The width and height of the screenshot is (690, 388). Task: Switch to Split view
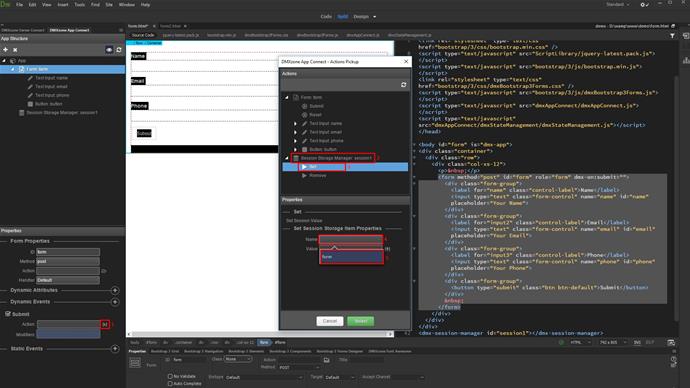click(342, 17)
